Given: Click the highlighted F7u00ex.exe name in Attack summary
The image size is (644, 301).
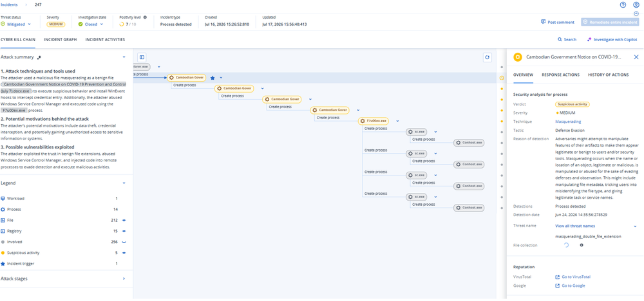Looking at the screenshot, I should coord(14,111).
